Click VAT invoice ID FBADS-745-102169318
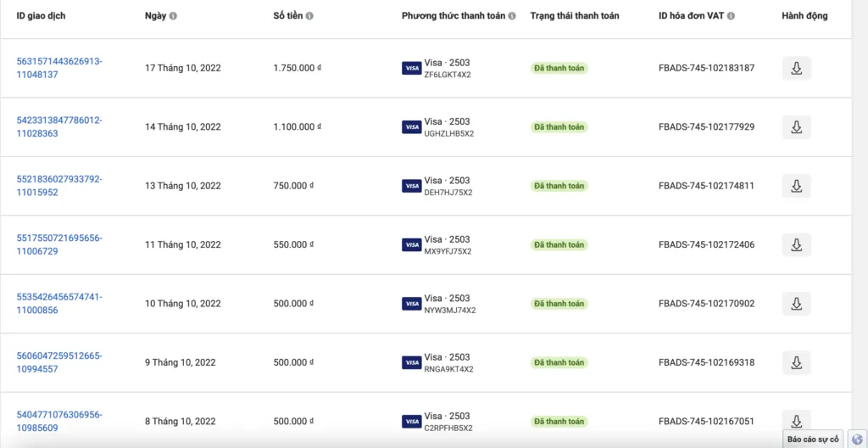This screenshot has height=448, width=868. [706, 362]
